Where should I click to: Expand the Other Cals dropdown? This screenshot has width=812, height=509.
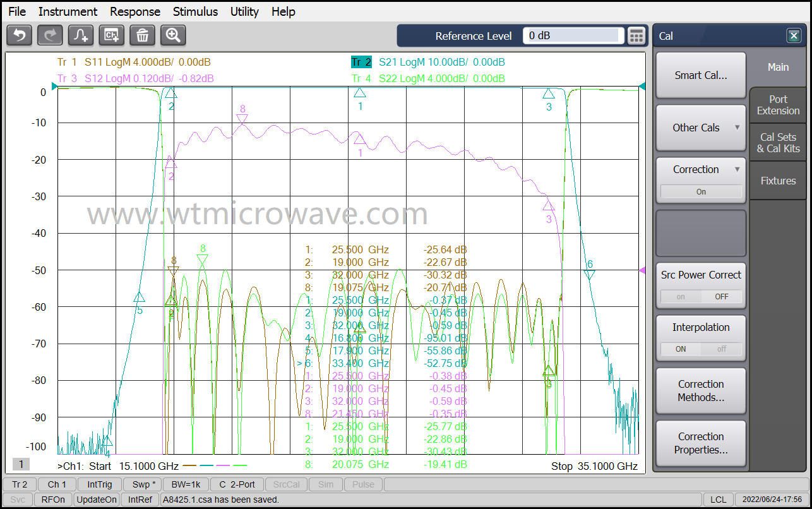click(701, 128)
